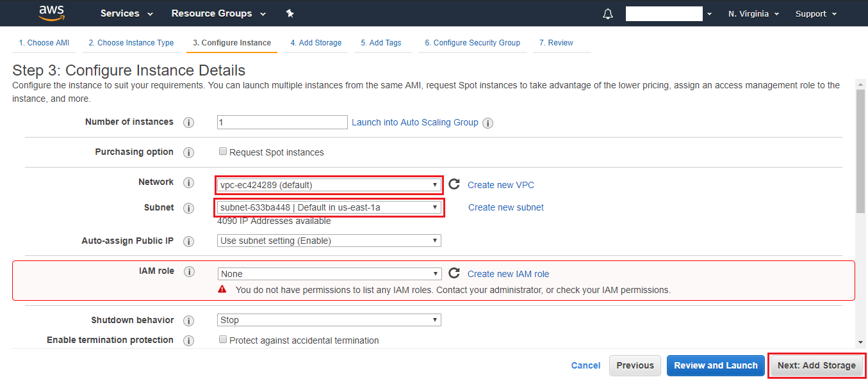Enable Protect against accidental termination
The image size is (868, 382).
pyautogui.click(x=223, y=340)
